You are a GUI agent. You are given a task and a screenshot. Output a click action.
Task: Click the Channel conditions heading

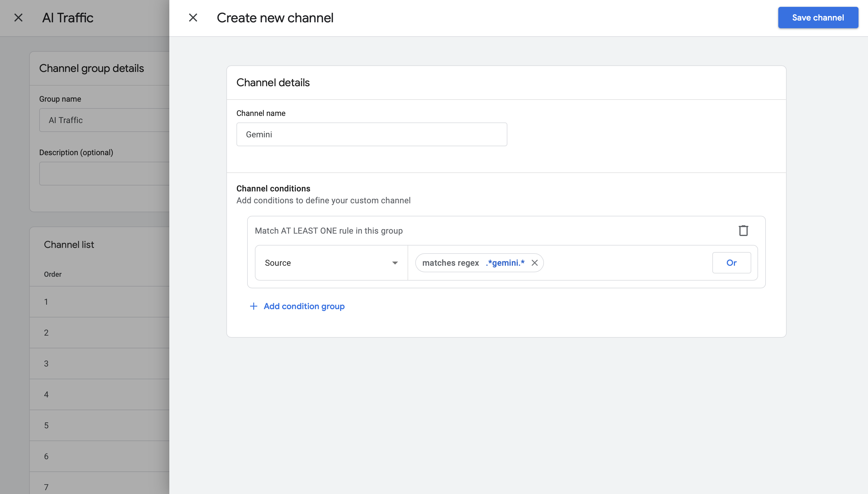(273, 189)
